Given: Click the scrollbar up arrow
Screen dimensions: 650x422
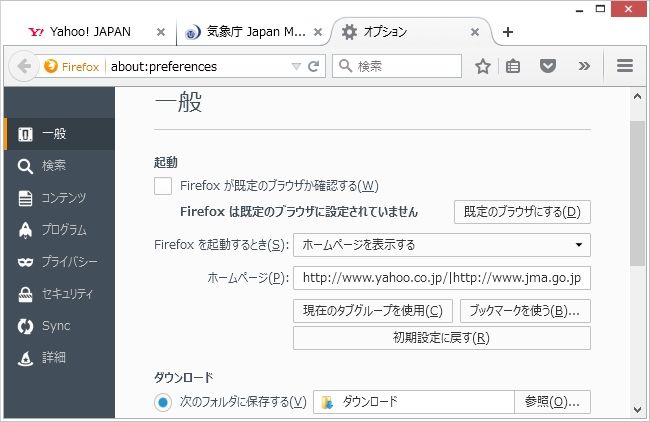Looking at the screenshot, I should (638, 97).
